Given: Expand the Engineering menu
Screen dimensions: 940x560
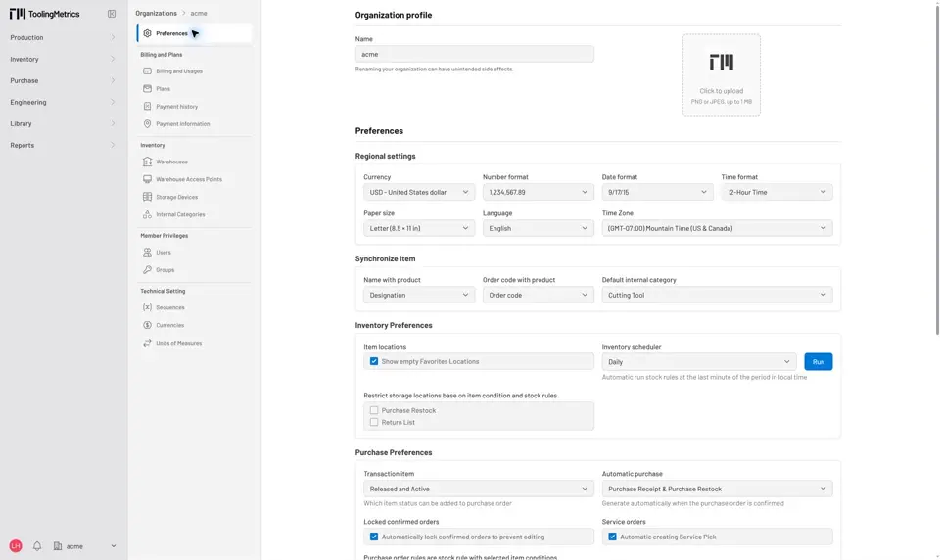Looking at the screenshot, I should point(63,102).
